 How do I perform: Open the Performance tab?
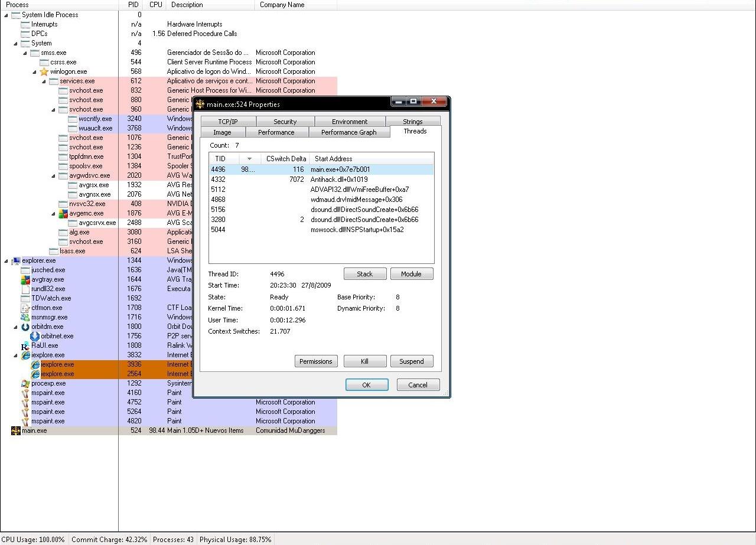click(276, 132)
